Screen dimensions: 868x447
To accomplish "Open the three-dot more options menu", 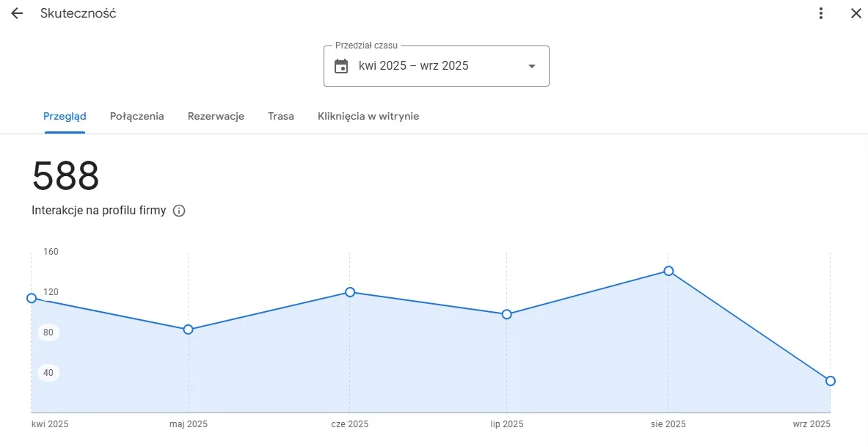I will tap(821, 13).
